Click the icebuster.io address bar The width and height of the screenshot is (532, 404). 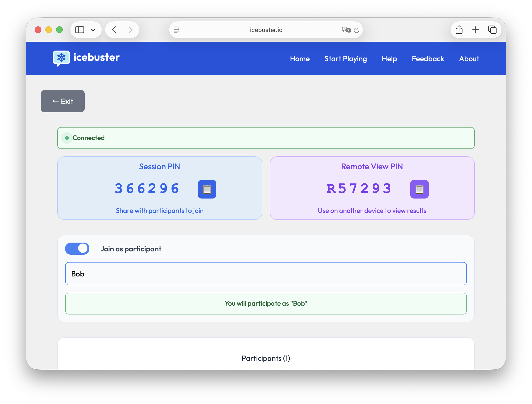click(x=266, y=30)
